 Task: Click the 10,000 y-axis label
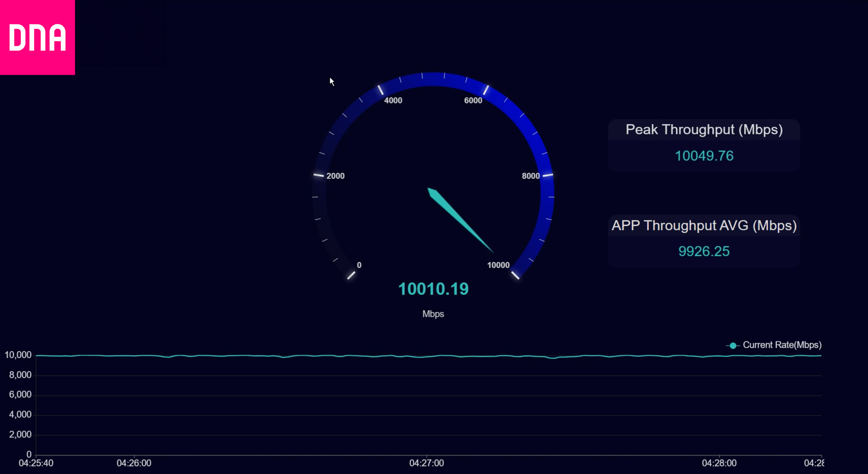(18, 355)
